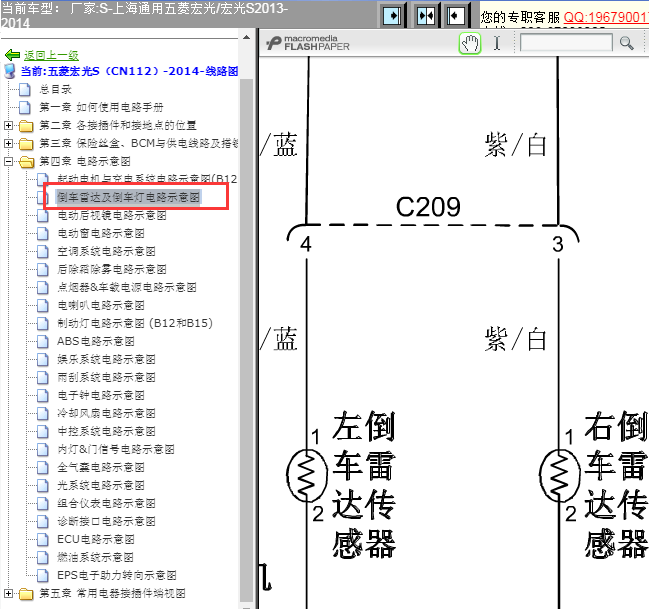Click the Macromedia FlashPaper logo
The width and height of the screenshot is (649, 609).
tap(308, 43)
